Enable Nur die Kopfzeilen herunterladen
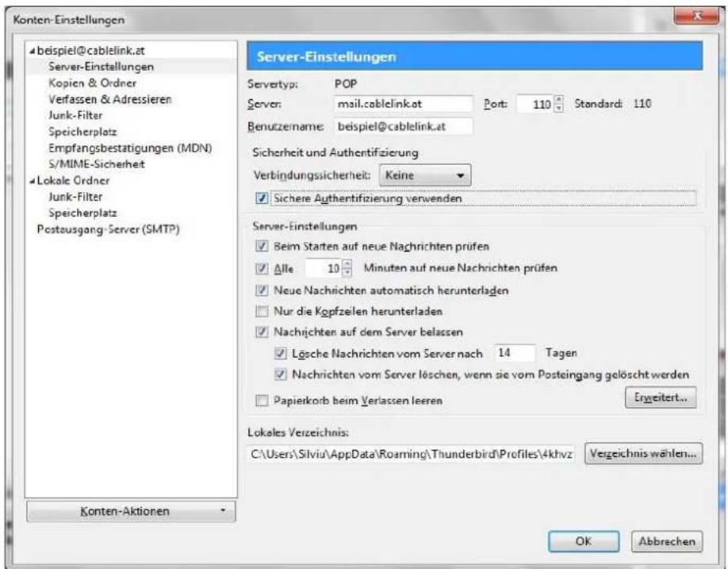The height and width of the screenshot is (569, 728). point(262,312)
